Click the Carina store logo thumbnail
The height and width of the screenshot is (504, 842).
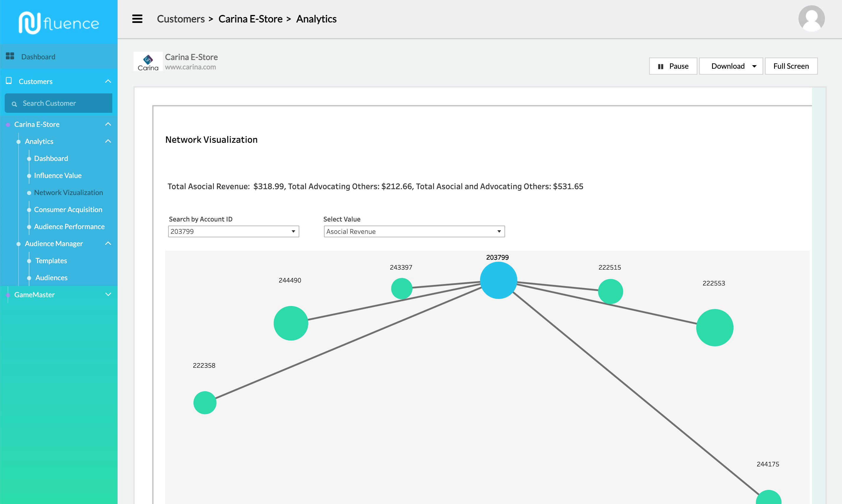point(148,62)
